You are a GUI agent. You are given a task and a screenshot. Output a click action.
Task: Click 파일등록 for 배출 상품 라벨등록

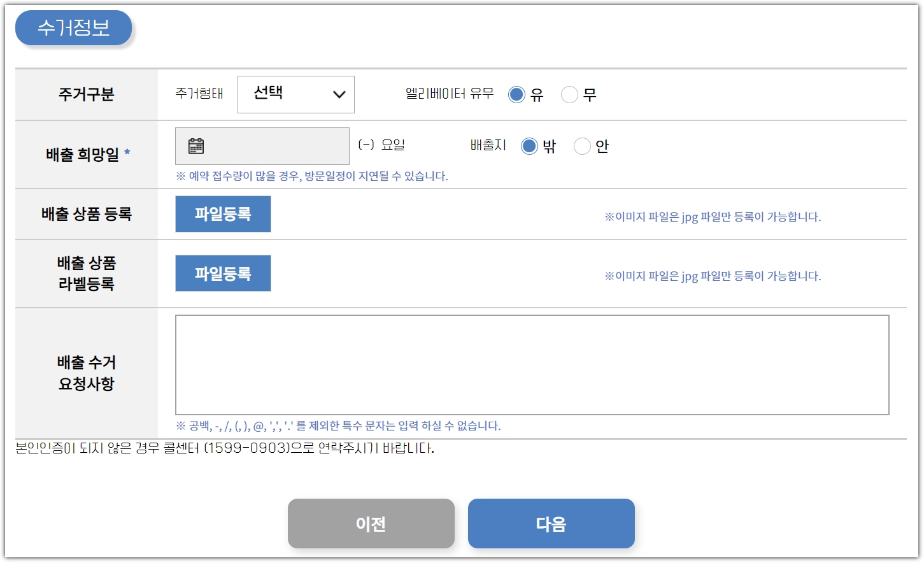pyautogui.click(x=223, y=273)
